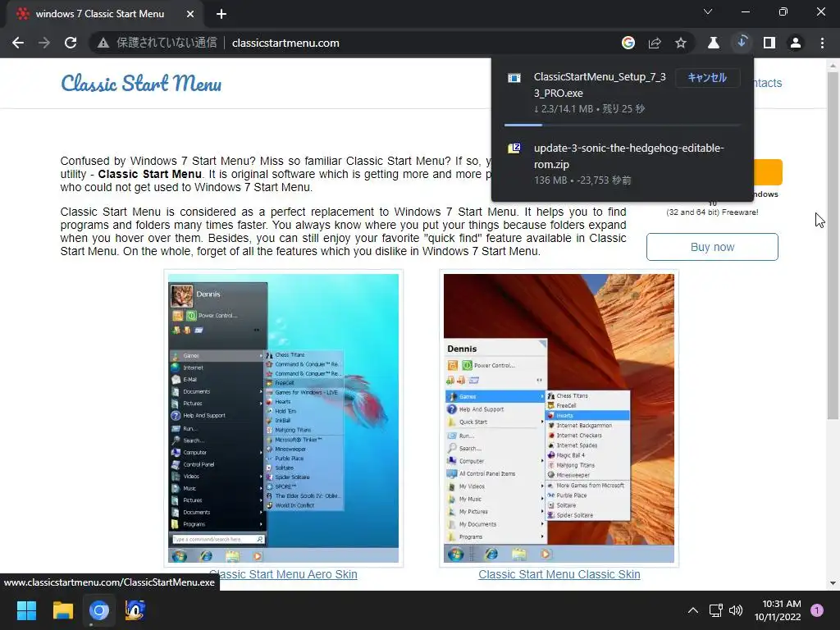The image size is (840, 630).
Task: Open the tab search dropdown chevron
Action: pyautogui.click(x=708, y=11)
